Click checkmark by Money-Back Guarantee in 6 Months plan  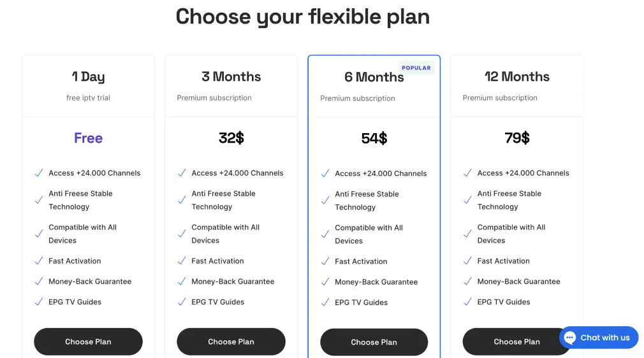coord(325,282)
